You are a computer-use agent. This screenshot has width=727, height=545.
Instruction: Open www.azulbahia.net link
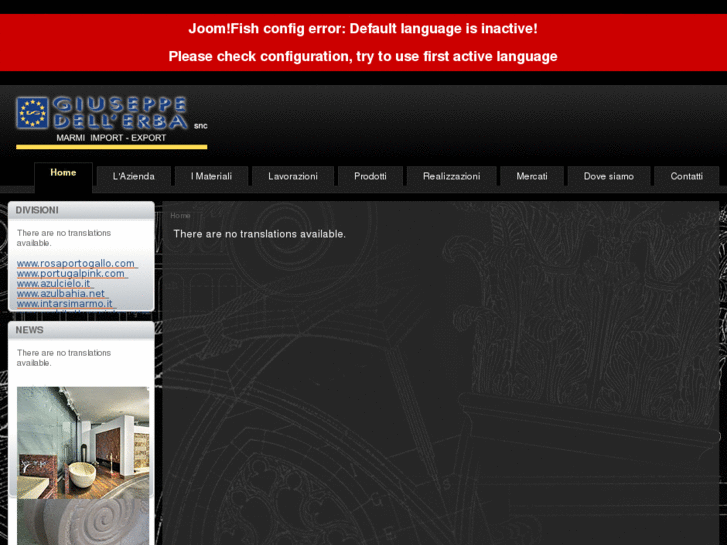click(62, 294)
